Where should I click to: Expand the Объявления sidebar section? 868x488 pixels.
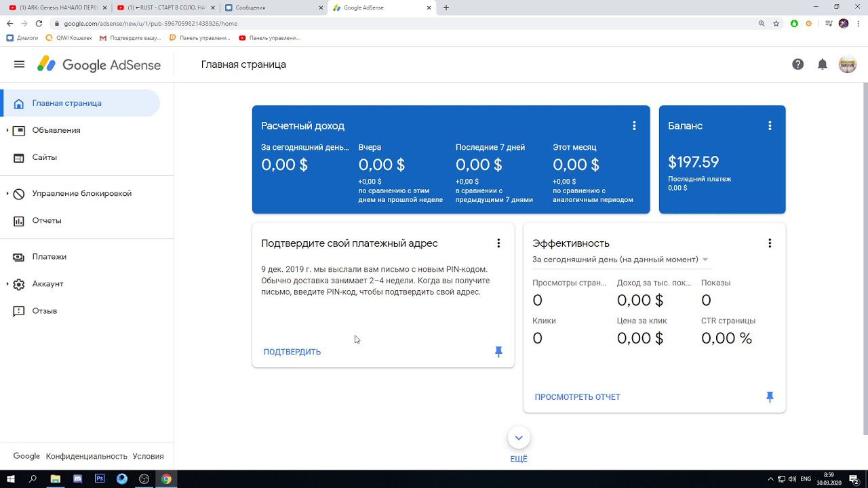click(x=7, y=130)
